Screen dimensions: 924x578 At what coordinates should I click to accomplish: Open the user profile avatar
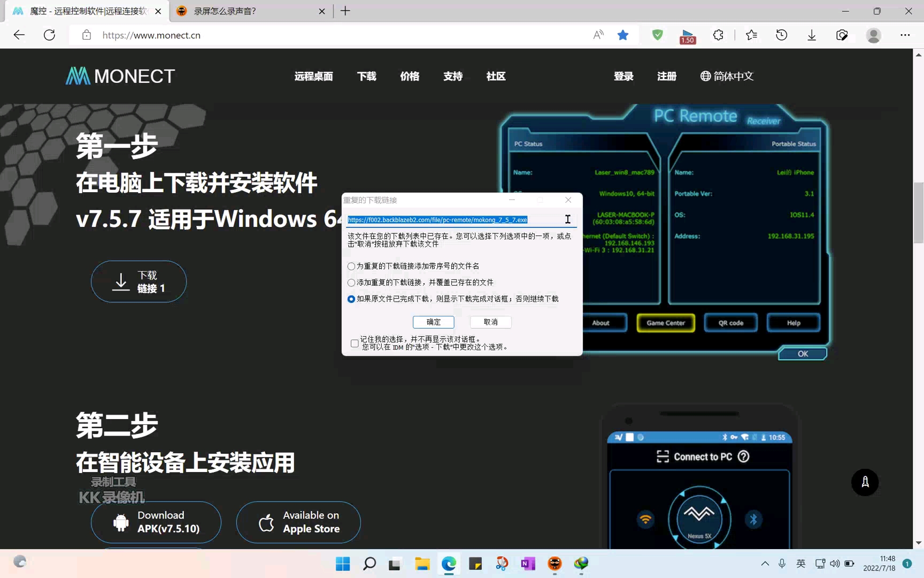tap(874, 35)
